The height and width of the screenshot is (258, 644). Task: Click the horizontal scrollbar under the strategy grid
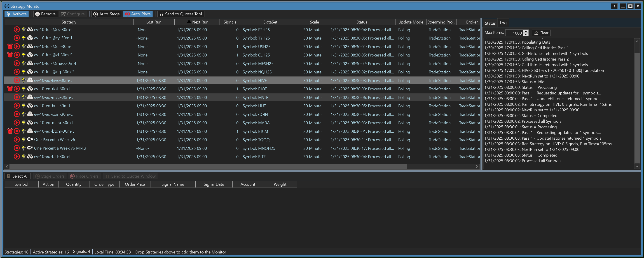point(208,167)
